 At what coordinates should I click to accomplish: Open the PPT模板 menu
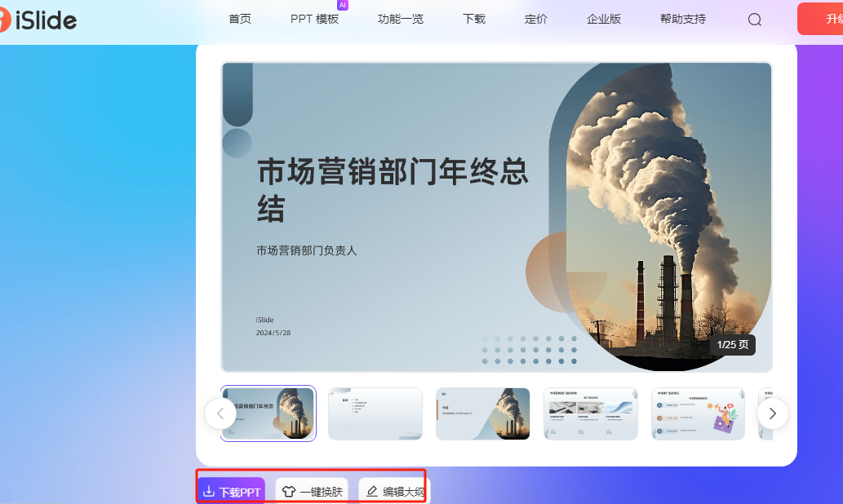(x=315, y=19)
